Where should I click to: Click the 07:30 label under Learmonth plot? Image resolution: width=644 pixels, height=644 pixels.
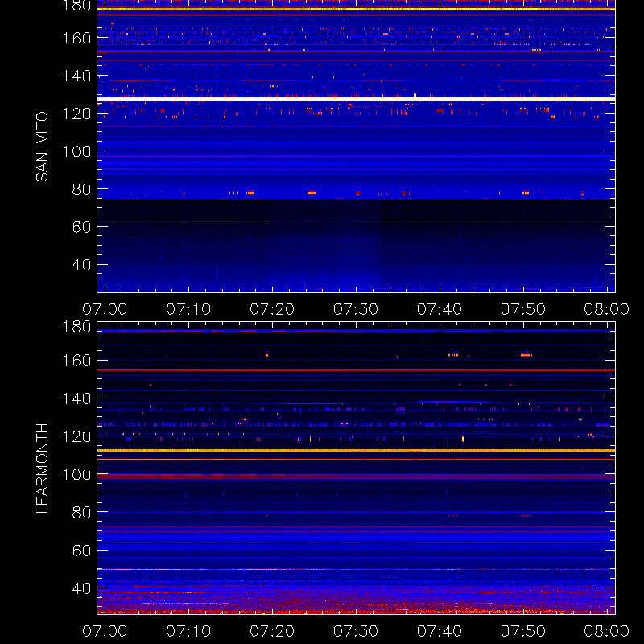coord(356,631)
